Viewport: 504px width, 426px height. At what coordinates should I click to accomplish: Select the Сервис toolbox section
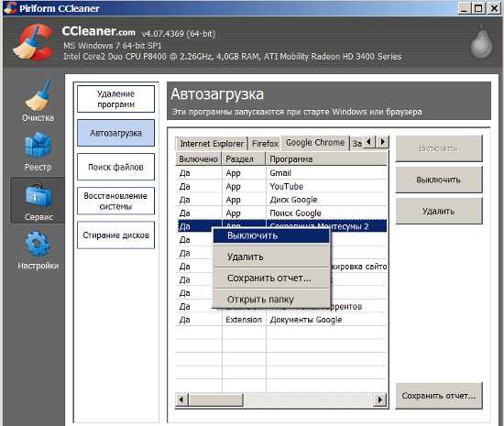pos(38,201)
